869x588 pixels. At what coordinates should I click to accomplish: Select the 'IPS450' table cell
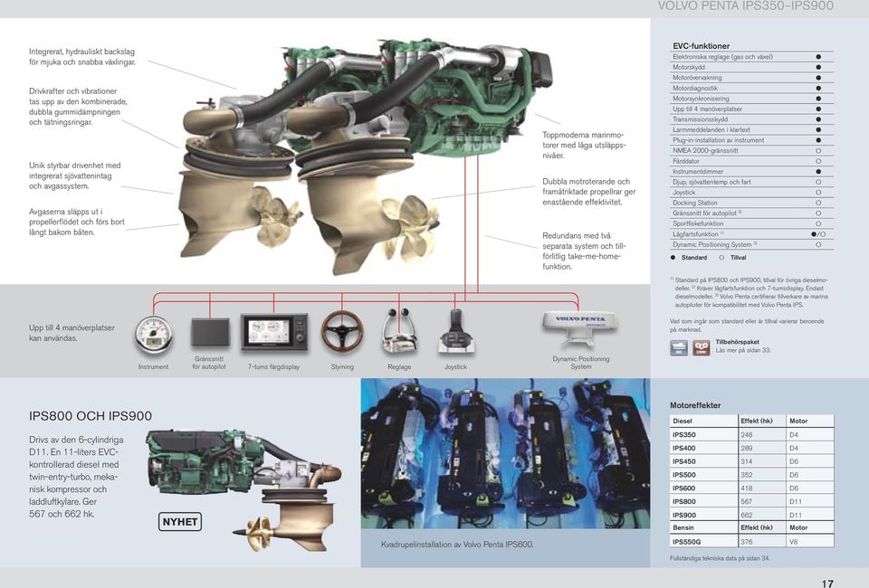684,461
